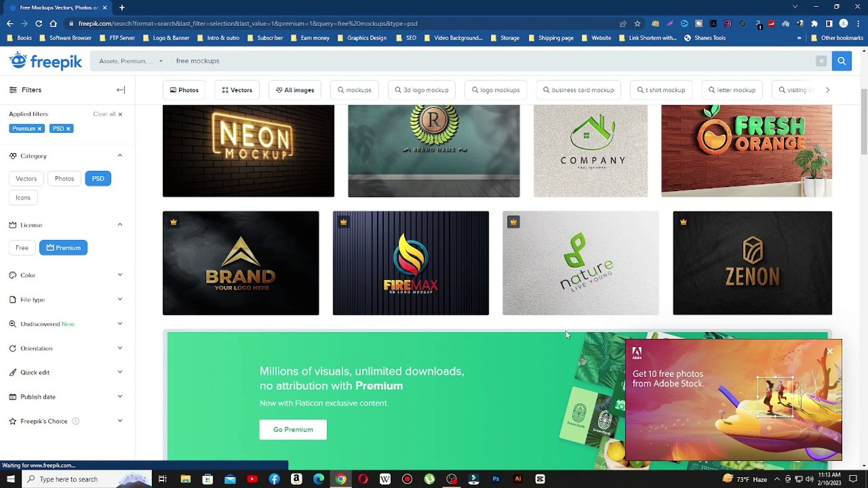The width and height of the screenshot is (868, 488).
Task: Select the t shirt mockup chip
Action: point(661,90)
